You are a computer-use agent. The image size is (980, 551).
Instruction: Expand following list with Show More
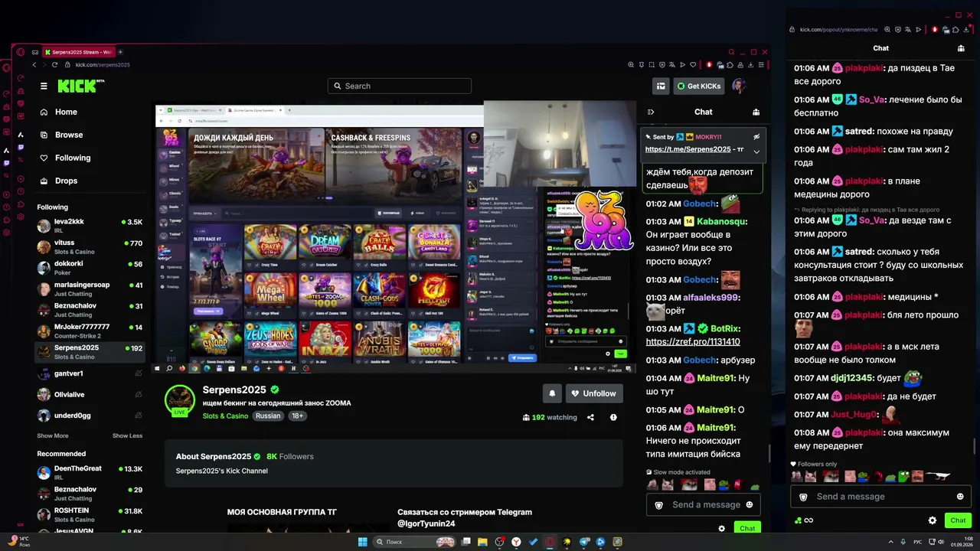(53, 435)
